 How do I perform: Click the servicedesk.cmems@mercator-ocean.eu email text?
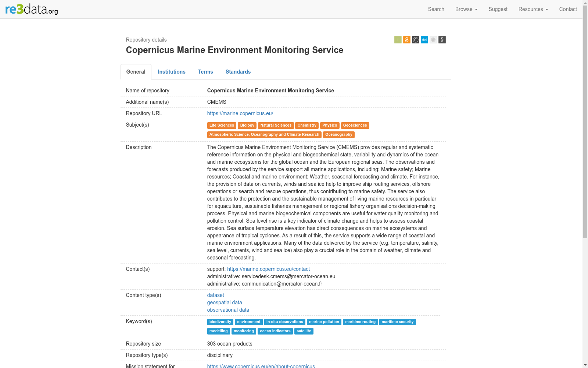288,276
